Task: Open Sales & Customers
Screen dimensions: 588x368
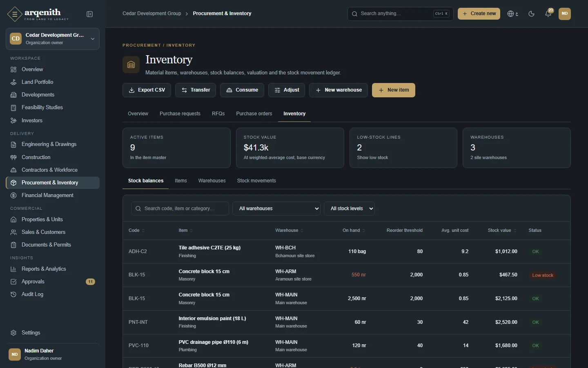Action: pyautogui.click(x=53, y=232)
